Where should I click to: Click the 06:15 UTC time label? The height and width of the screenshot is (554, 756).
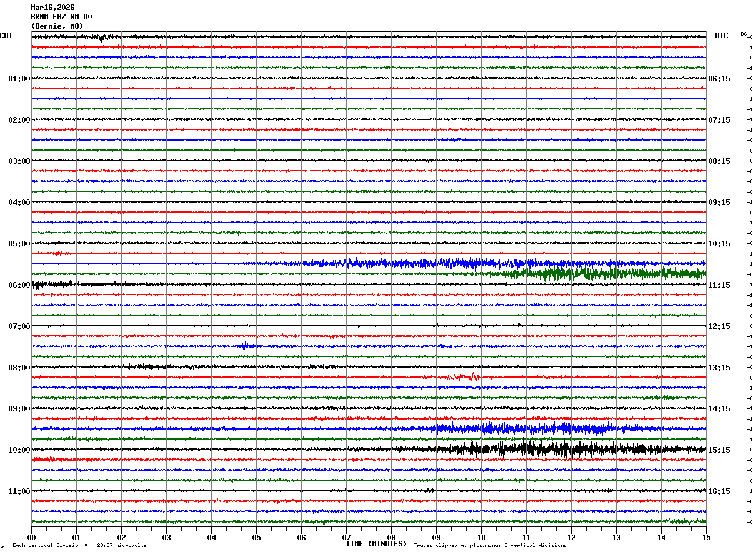click(x=719, y=79)
